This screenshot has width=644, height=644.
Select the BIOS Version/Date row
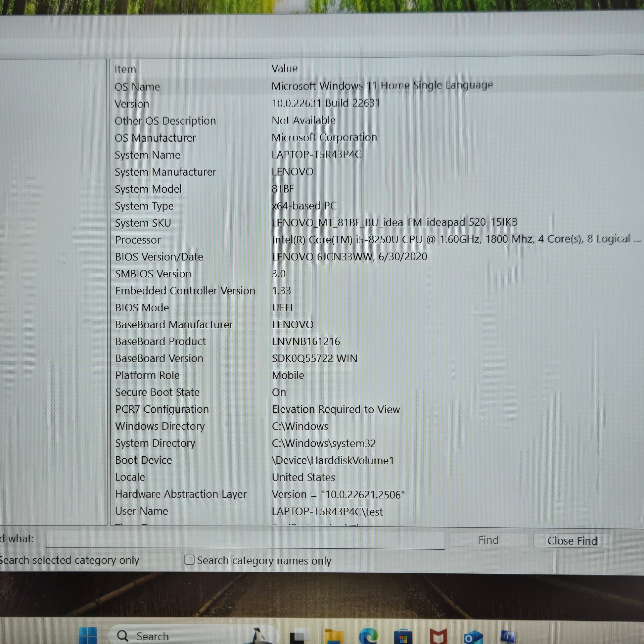pos(159,257)
